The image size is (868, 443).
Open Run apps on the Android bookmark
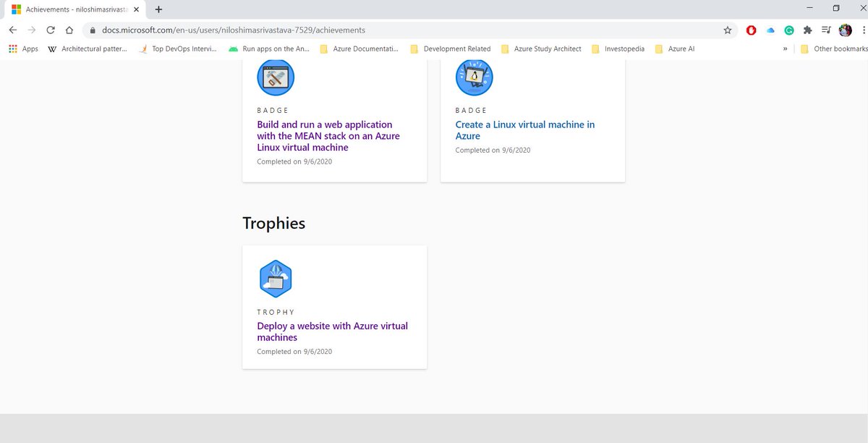(x=269, y=48)
